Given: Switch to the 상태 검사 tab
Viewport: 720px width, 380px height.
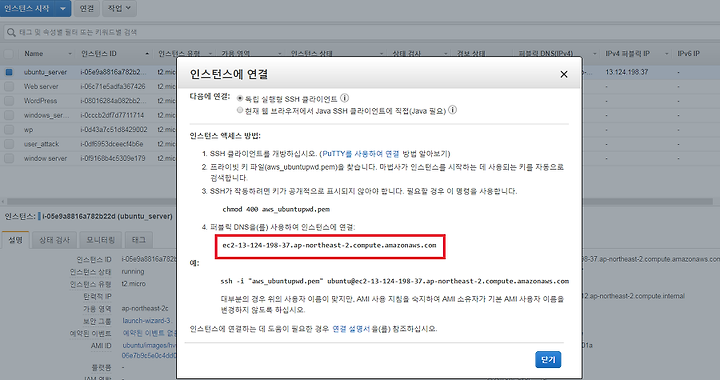Looking at the screenshot, I should tap(54, 240).
